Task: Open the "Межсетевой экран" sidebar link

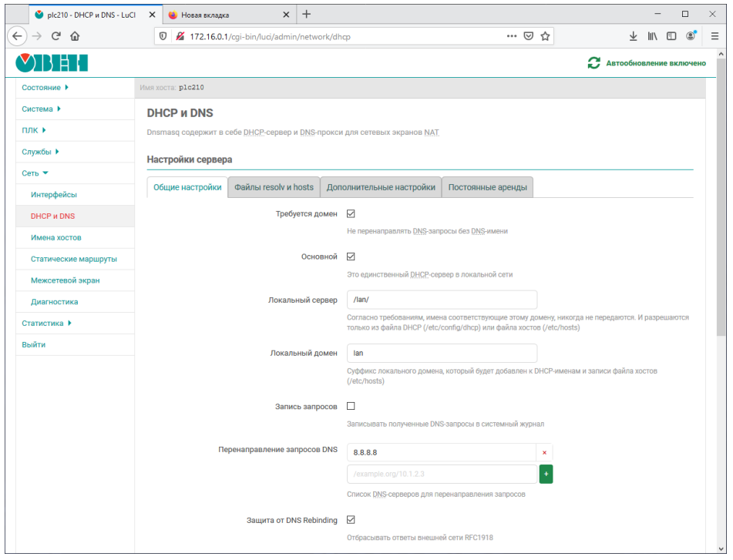Action: click(65, 280)
